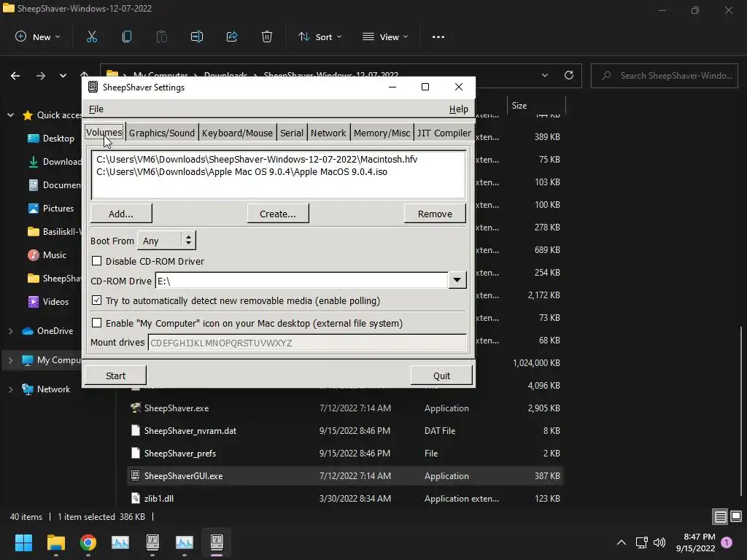Open the Help menu in SheepShaver Settings
The height and width of the screenshot is (560, 747).
(x=458, y=109)
